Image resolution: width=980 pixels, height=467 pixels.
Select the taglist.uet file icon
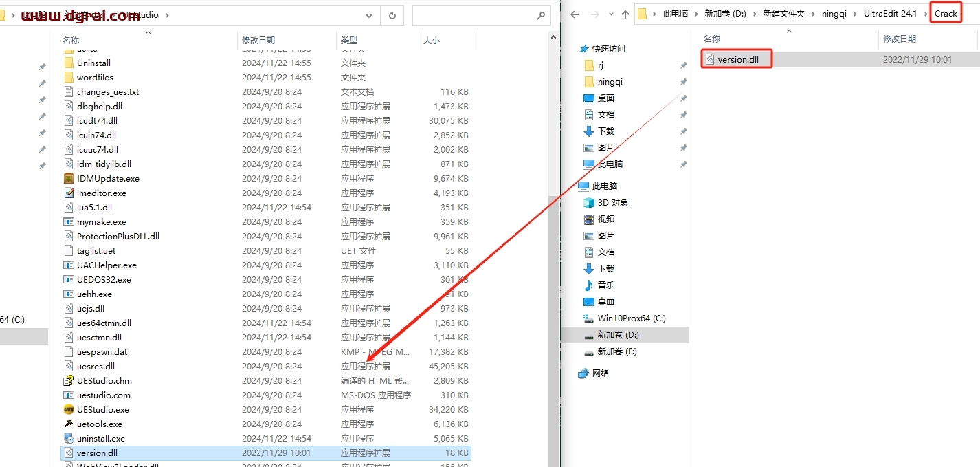click(x=68, y=250)
